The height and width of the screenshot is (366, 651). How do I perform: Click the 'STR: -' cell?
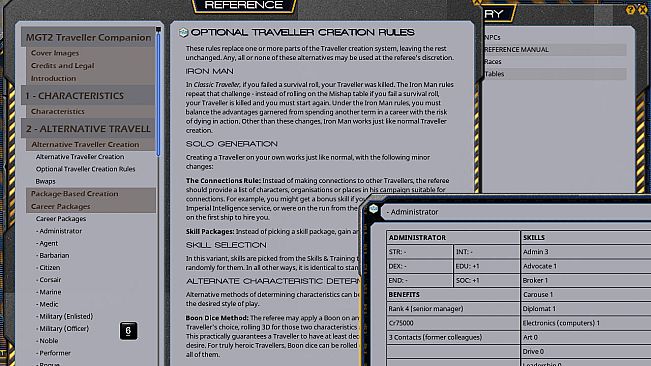[419, 252]
